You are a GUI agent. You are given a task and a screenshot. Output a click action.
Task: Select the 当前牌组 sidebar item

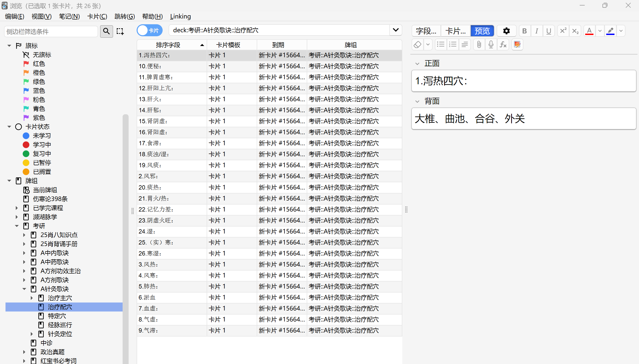(x=45, y=190)
